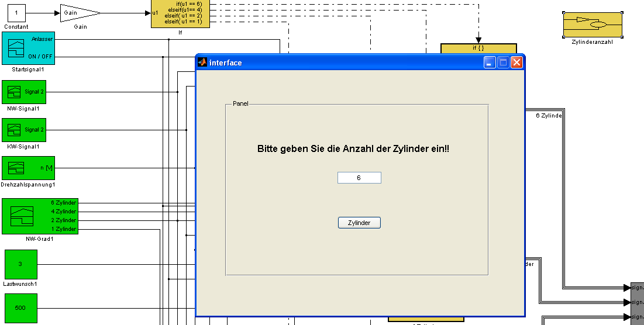Click the 'n [V]' port label on Drehzahlspannung1

(x=46, y=168)
